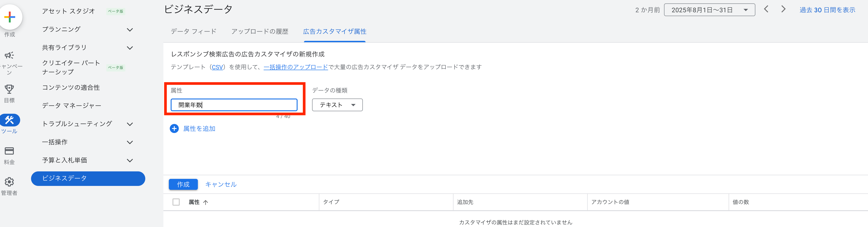Open Campaigns via the megaphone icon

click(9, 55)
